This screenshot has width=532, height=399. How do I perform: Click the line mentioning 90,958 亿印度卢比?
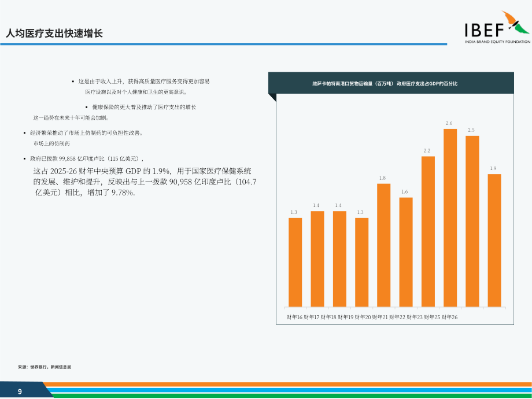[145, 182]
